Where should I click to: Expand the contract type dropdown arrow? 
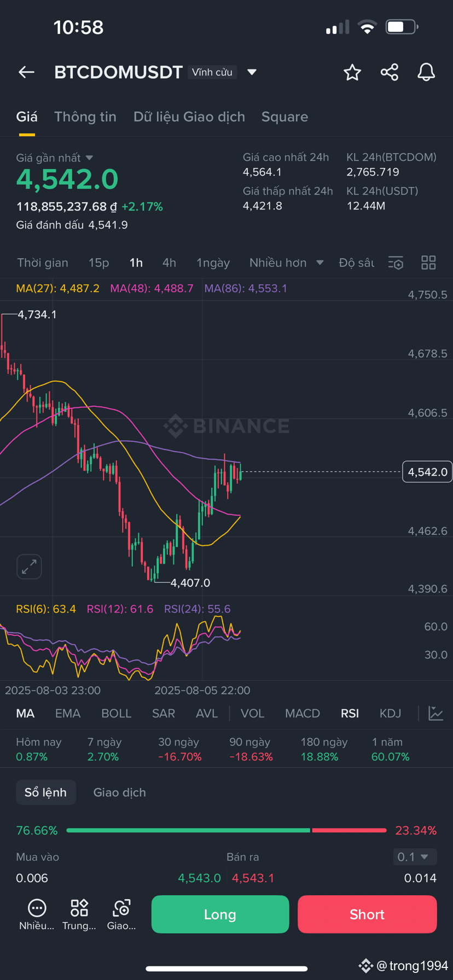tap(252, 72)
